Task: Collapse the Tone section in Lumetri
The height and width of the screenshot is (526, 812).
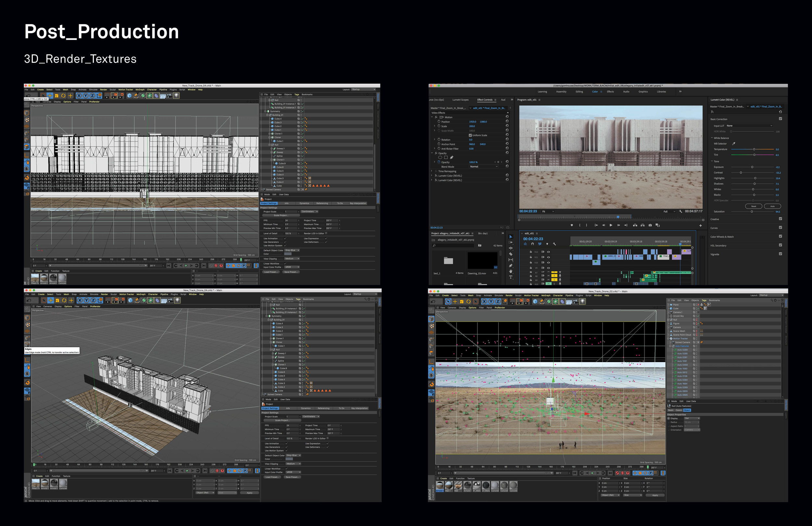Action: pyautogui.click(x=712, y=161)
